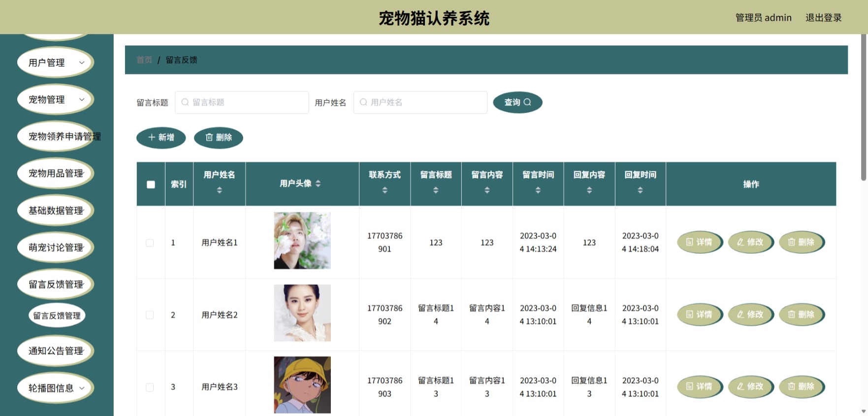Image resolution: width=868 pixels, height=416 pixels.
Task: Open 萌宠讨论管理 in sidebar
Action: [56, 247]
